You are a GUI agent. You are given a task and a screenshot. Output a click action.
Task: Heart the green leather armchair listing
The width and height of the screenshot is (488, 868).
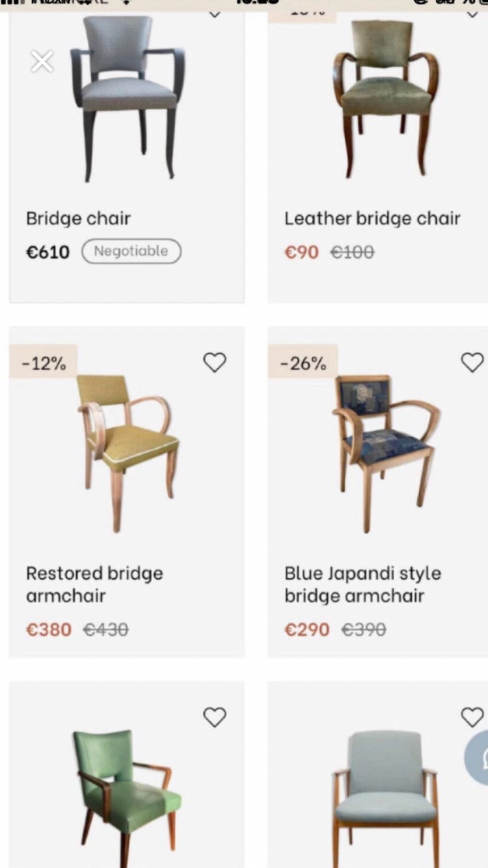tap(214, 717)
